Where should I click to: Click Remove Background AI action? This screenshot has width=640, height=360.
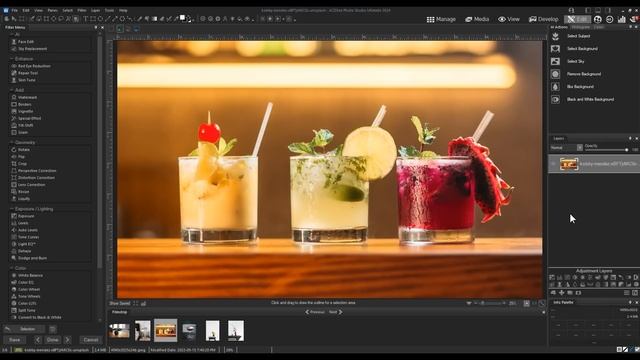584,74
